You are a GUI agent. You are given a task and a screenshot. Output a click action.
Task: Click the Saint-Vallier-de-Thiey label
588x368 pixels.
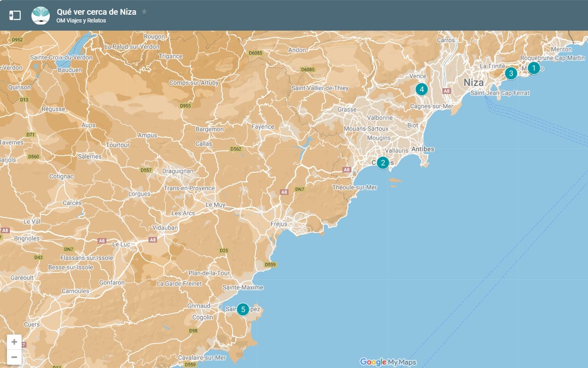pos(320,88)
